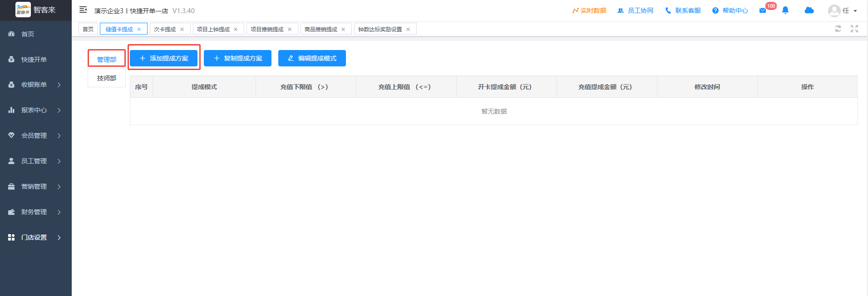Open the user account dropdown arrow
Screen dimensions: 868x296
click(855, 11)
